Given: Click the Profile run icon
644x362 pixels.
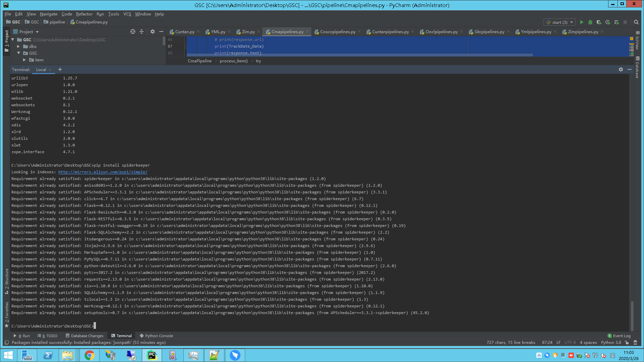Looking at the screenshot, I should click(607, 22).
